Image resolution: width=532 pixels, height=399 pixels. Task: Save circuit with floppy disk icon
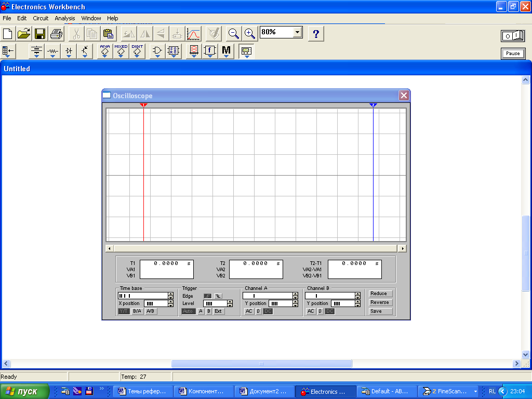[x=40, y=34]
